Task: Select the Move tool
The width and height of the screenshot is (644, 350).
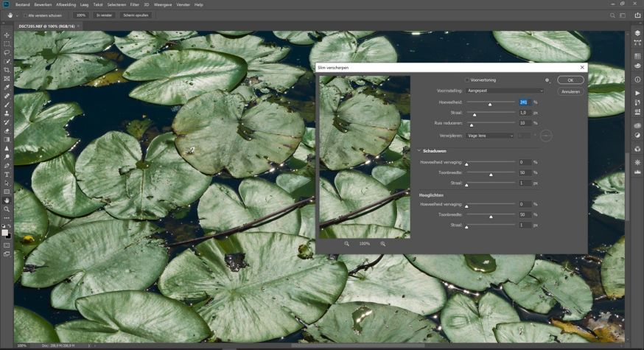Action: (7, 35)
